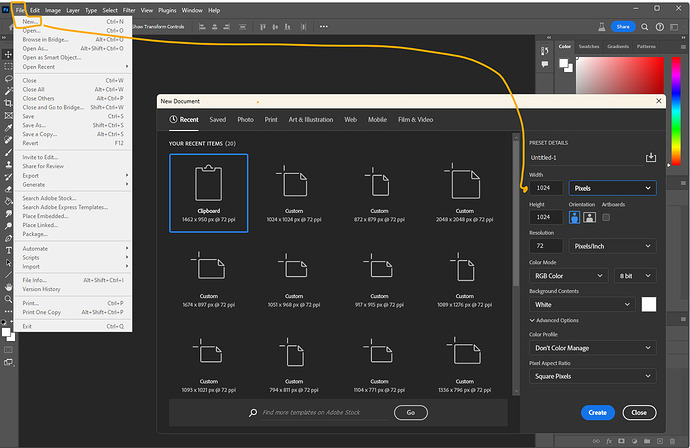Click background contents white color swatch
The image size is (690, 448).
click(x=649, y=304)
